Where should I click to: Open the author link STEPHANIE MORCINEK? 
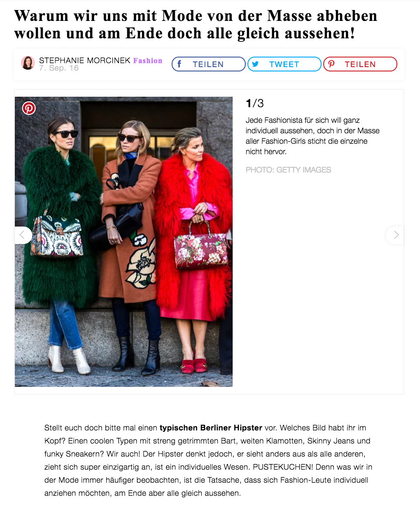[85, 60]
